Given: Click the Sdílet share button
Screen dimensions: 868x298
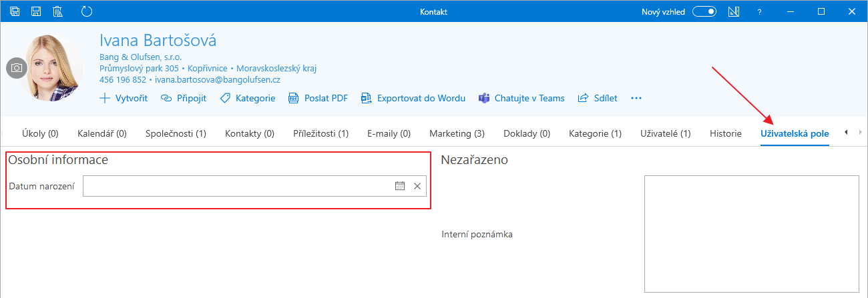Looking at the screenshot, I should (598, 98).
